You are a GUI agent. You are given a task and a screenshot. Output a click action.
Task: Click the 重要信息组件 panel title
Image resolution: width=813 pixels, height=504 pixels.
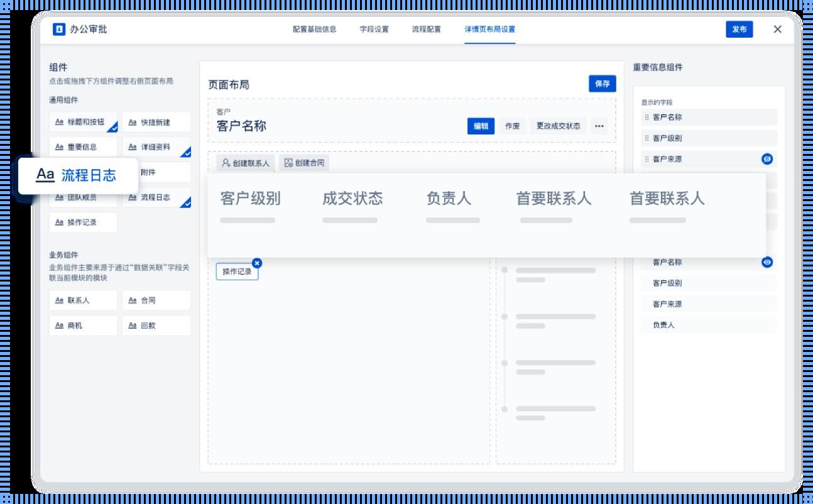coord(658,67)
